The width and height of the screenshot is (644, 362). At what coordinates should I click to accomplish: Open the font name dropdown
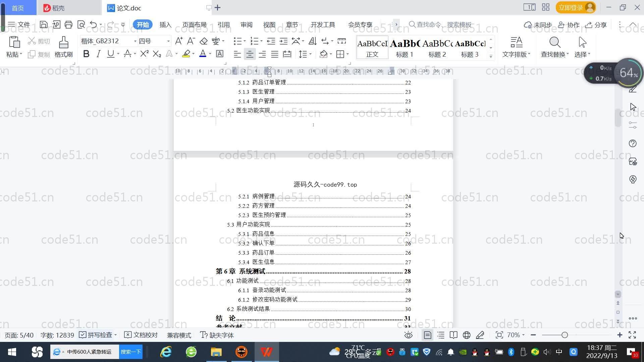135,41
